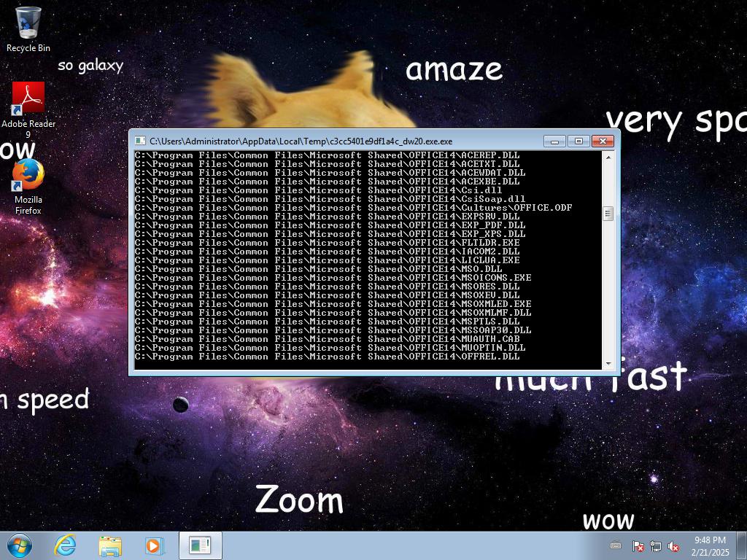Viewport: 747px width, 560px height.
Task: Close the dw20.exe console window
Action: click(603, 141)
